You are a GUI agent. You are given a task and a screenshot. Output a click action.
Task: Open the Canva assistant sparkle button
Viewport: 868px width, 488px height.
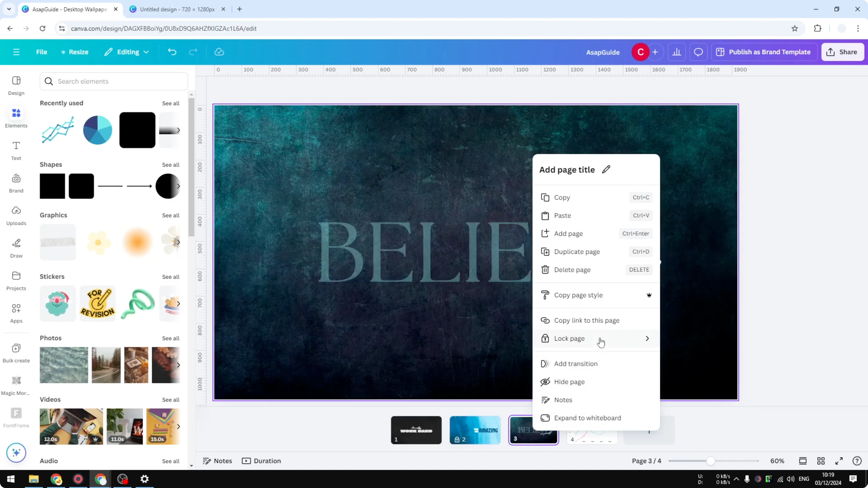(x=16, y=453)
